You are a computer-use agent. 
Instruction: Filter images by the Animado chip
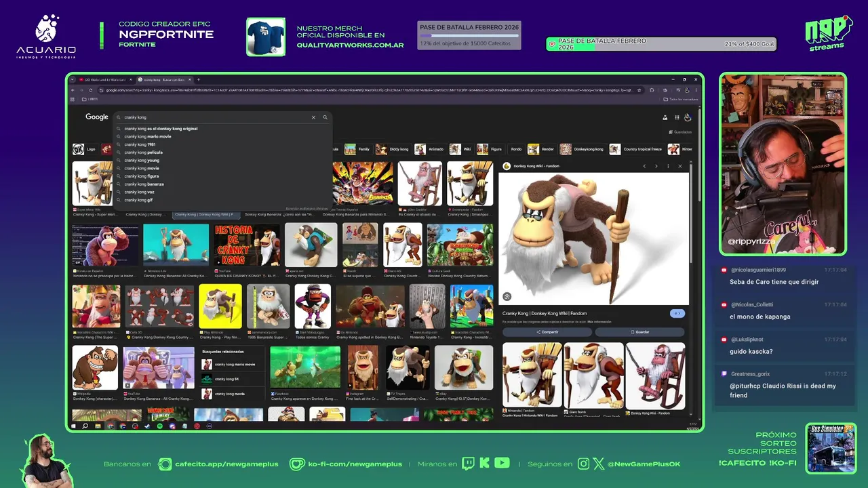coord(430,149)
